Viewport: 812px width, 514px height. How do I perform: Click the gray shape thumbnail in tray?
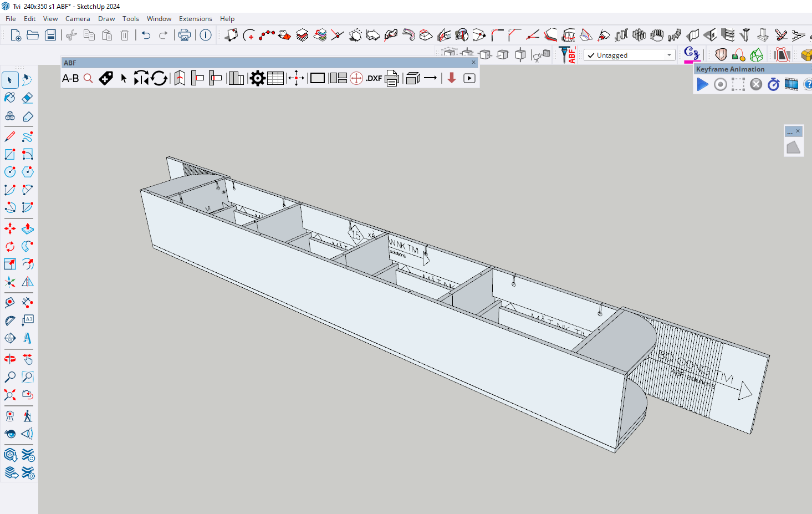click(x=793, y=147)
